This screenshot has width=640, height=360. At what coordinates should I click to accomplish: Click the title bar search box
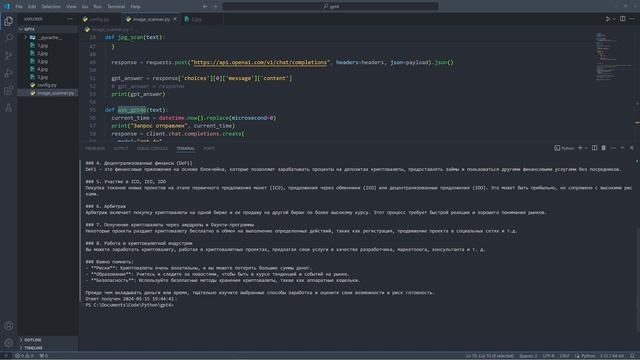tap(330, 6)
